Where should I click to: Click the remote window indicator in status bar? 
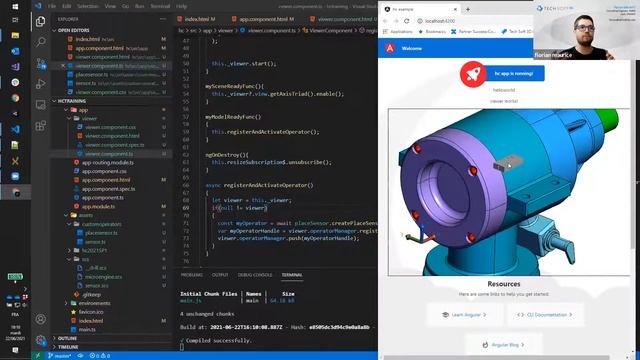coord(38,356)
